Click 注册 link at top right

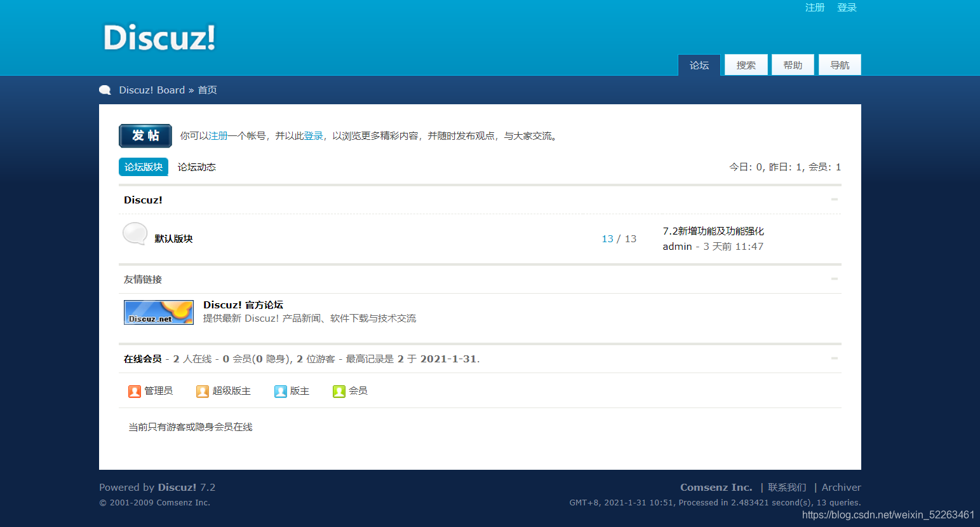coord(815,8)
